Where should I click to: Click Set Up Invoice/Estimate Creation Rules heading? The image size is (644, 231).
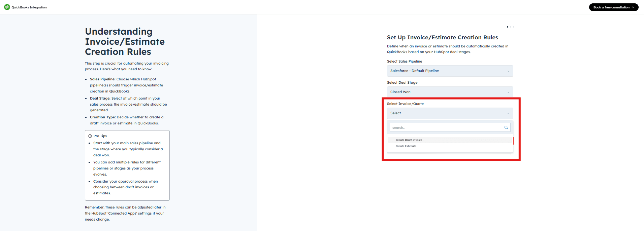443,37
